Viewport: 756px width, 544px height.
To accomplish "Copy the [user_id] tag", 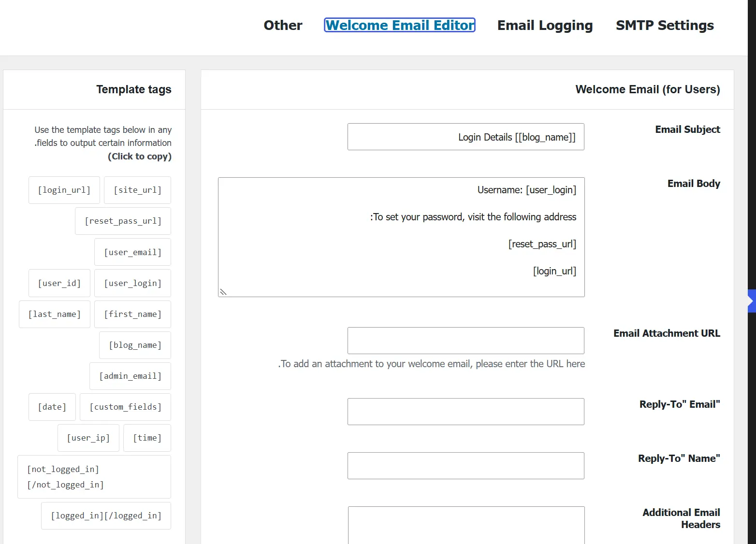I will coord(59,283).
